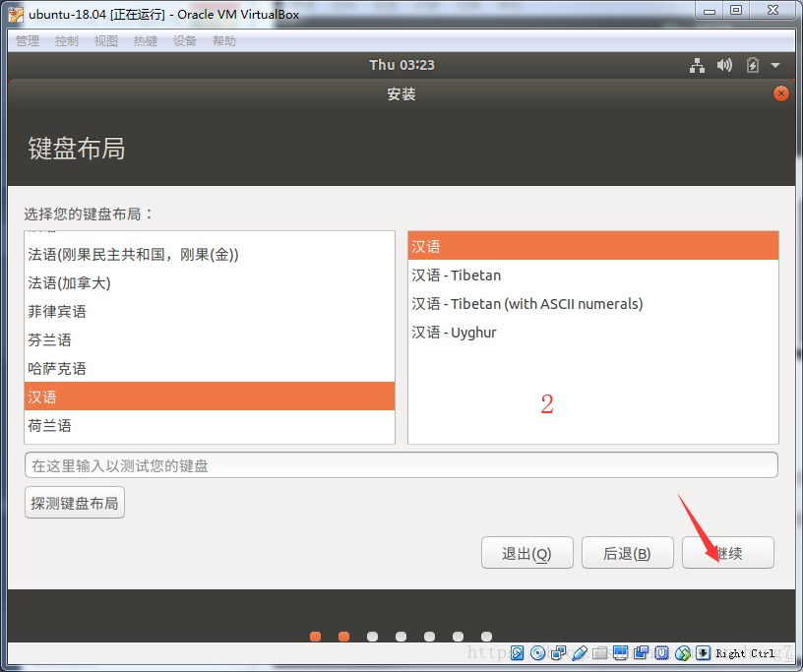Select 汉语 variant in the right list

(593, 246)
